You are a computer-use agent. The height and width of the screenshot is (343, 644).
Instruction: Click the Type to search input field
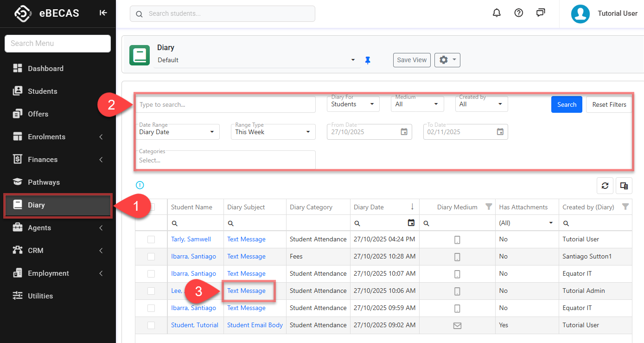225,105
